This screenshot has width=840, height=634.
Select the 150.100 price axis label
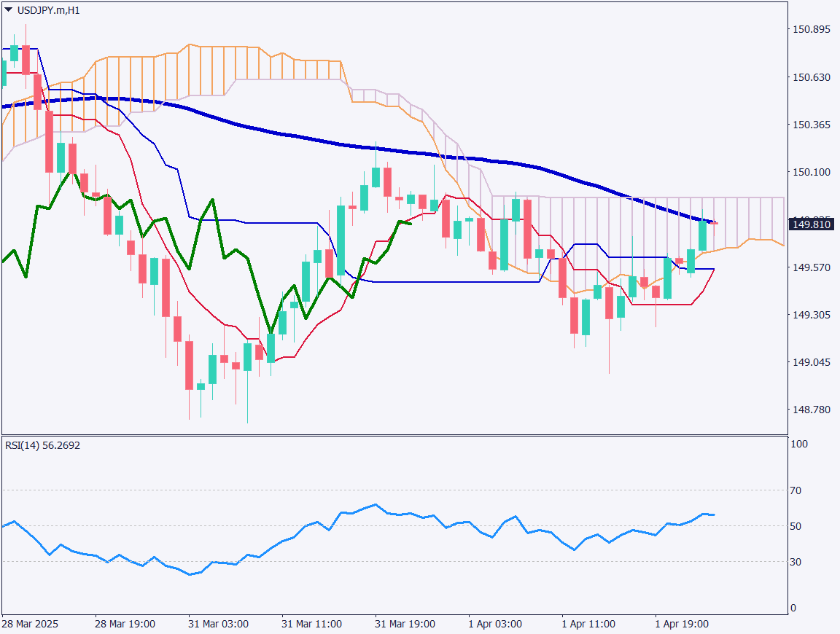click(x=812, y=172)
